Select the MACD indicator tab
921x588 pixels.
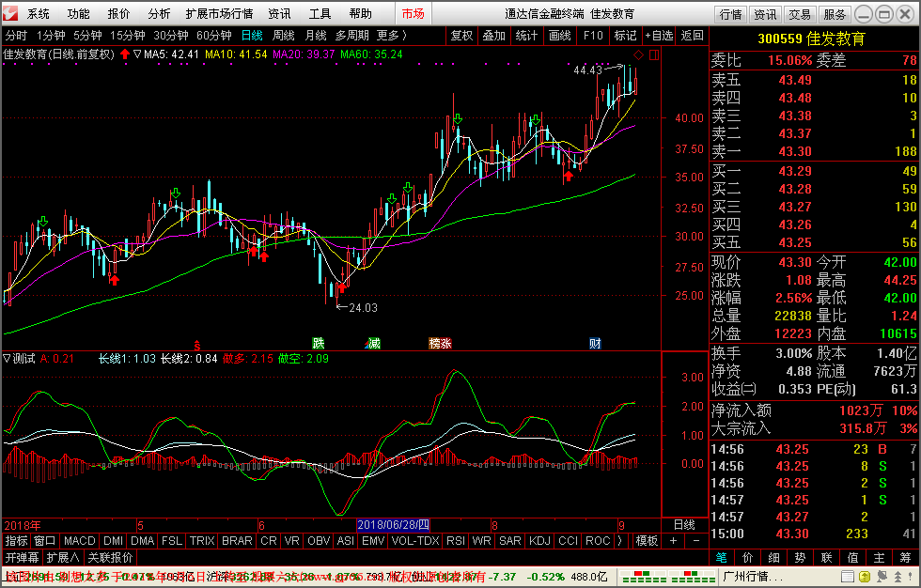click(79, 540)
